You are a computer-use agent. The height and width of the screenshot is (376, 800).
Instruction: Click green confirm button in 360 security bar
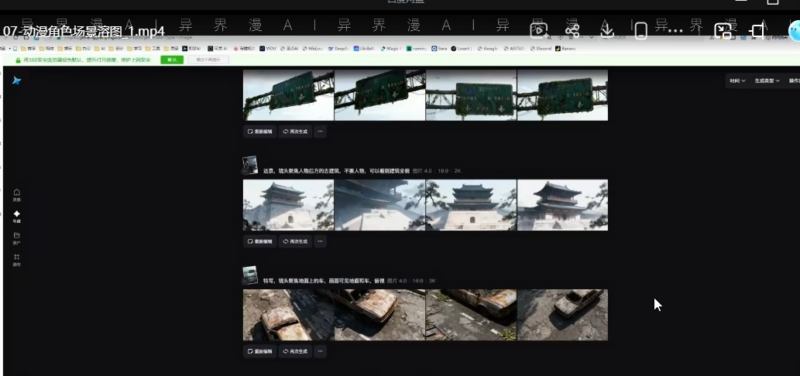coord(172,60)
